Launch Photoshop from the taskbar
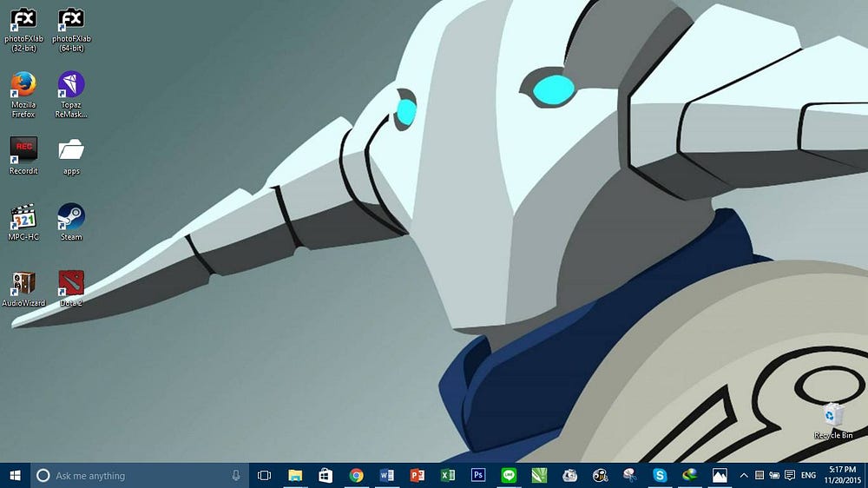 [478, 475]
